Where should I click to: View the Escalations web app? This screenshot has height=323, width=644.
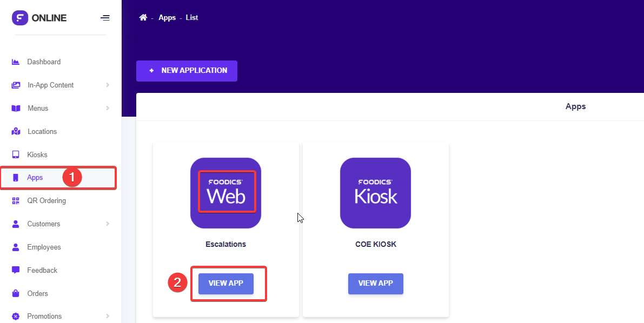click(x=225, y=284)
